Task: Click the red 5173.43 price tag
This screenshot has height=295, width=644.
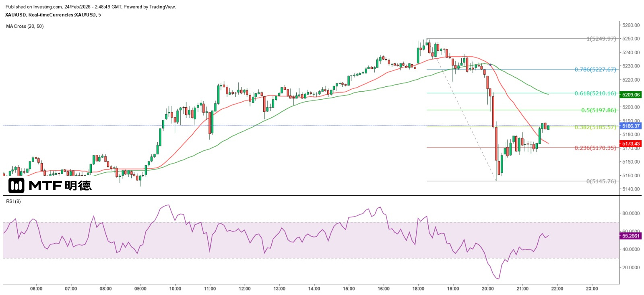Action: 631,144
